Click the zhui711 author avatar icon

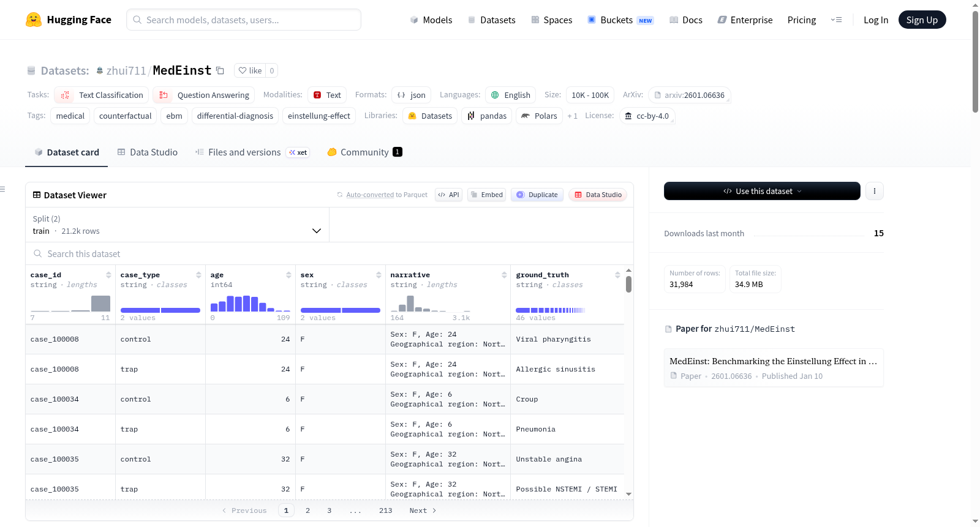click(100, 70)
